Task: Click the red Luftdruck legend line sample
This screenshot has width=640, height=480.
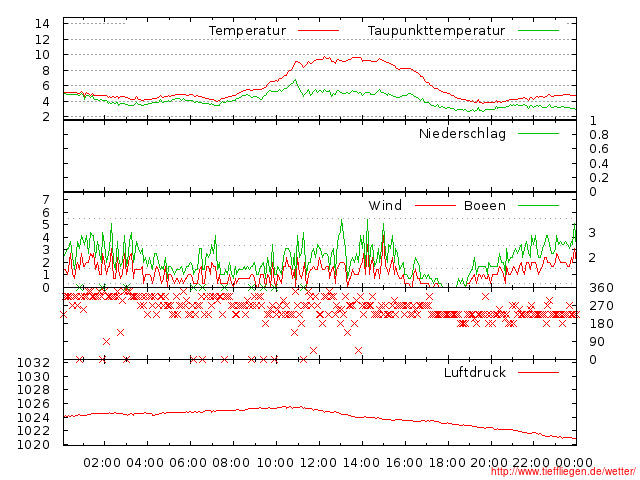Action: [538, 372]
